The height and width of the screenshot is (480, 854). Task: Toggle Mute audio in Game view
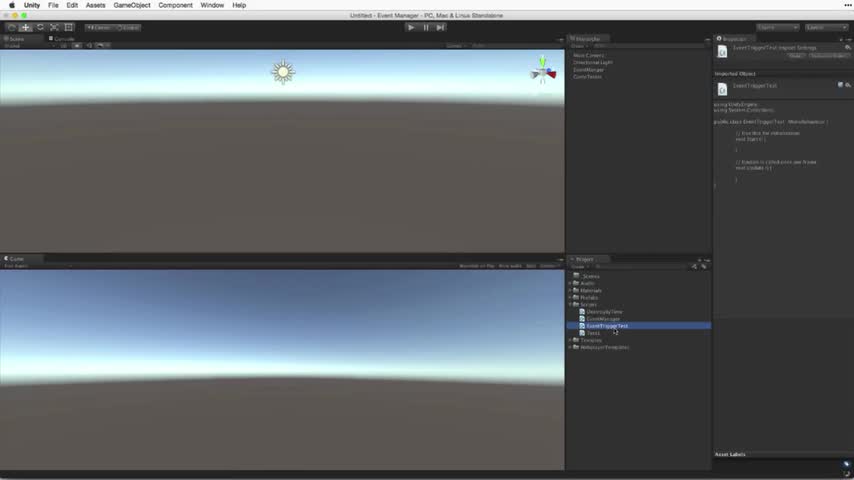tap(510, 266)
